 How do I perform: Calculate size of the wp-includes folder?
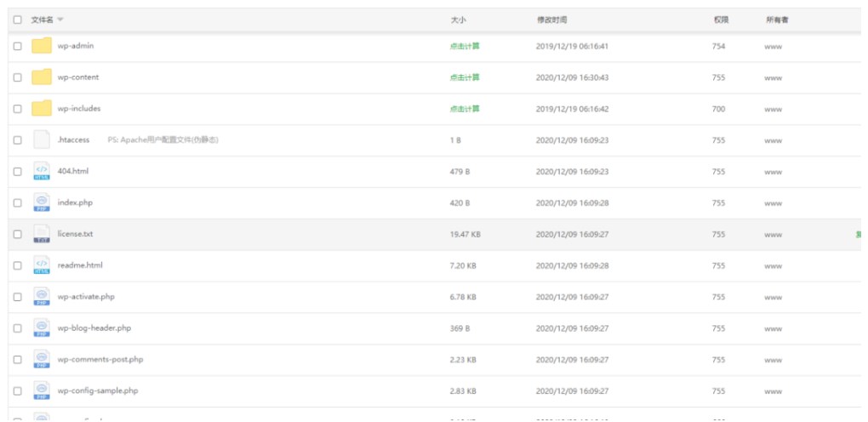tap(465, 109)
